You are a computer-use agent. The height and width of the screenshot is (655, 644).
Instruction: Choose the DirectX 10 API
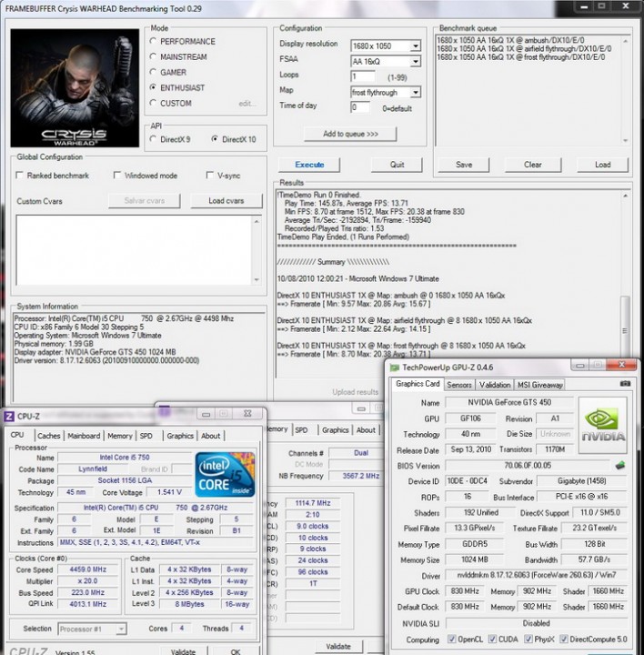tap(215, 139)
